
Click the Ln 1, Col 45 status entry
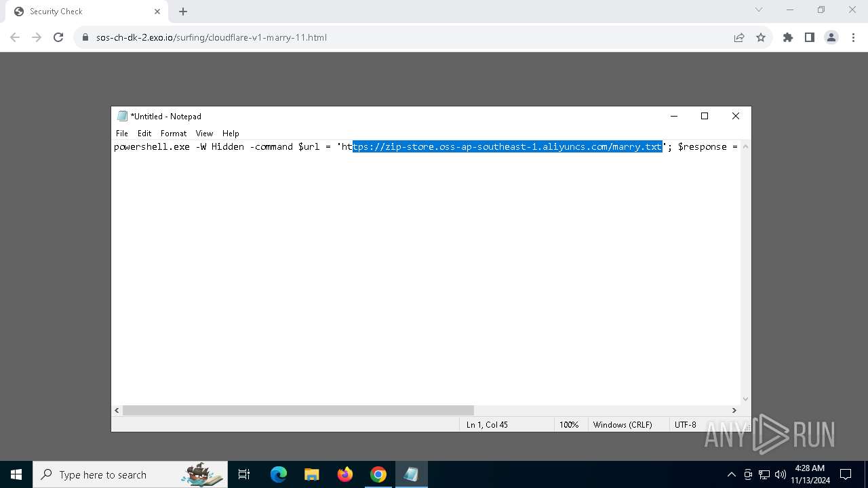pos(487,424)
